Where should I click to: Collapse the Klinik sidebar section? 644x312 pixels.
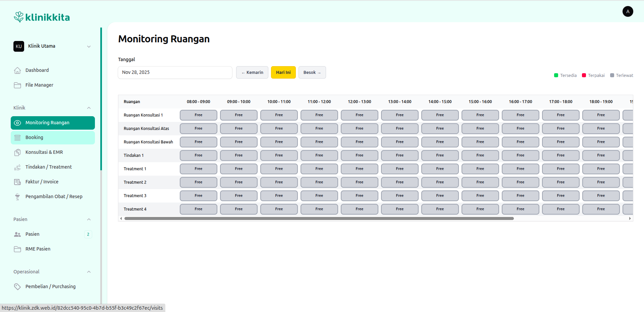(89, 108)
